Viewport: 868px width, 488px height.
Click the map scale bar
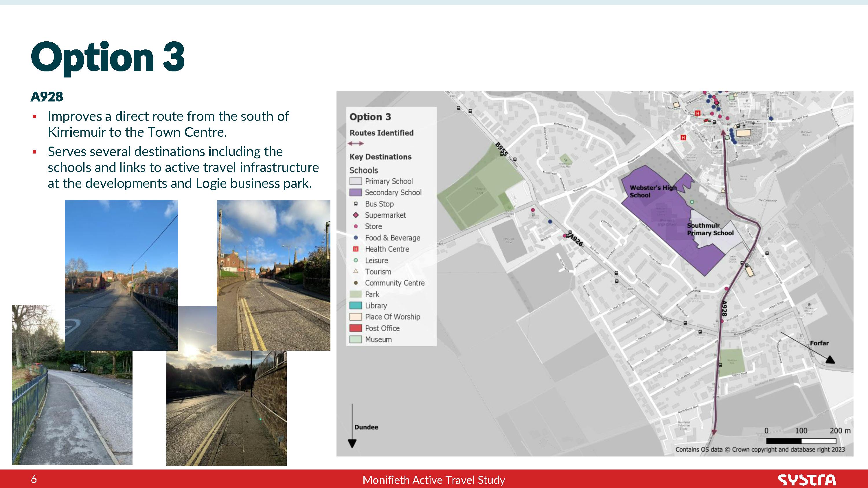pyautogui.click(x=801, y=441)
